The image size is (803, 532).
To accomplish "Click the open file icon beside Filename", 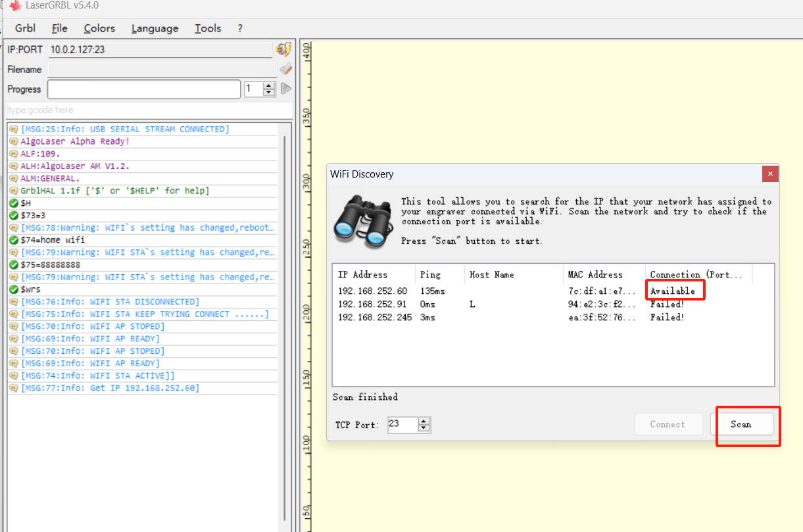I will pos(285,69).
